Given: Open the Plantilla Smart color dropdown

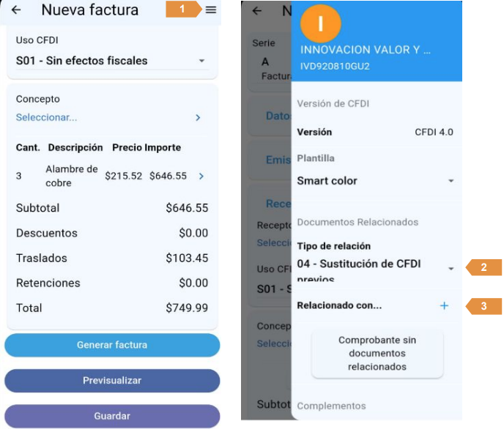Looking at the screenshot, I should [x=451, y=181].
